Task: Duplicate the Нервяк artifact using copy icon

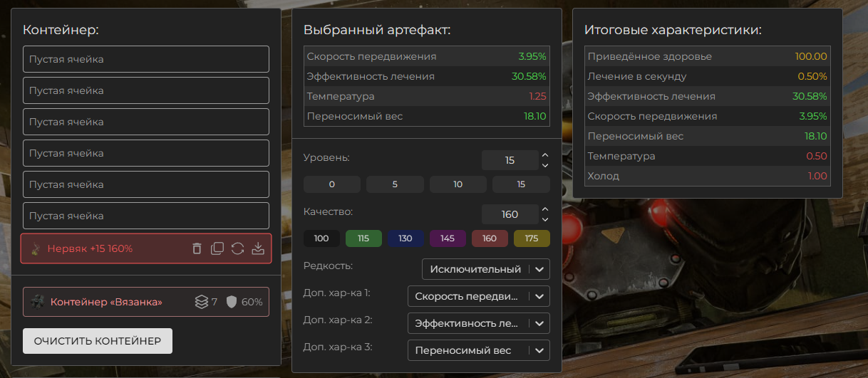Action: coord(217,248)
